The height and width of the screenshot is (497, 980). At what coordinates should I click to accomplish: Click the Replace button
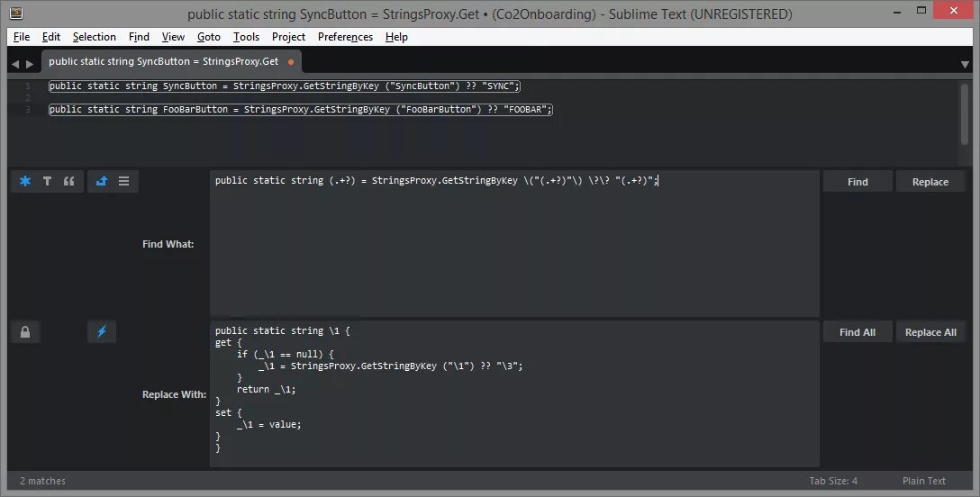tap(930, 182)
